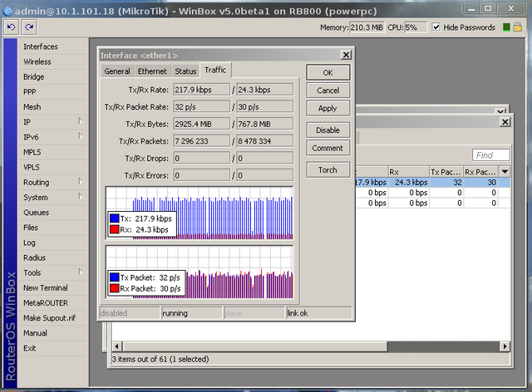Expand the IP submenu arrow

[81, 121]
